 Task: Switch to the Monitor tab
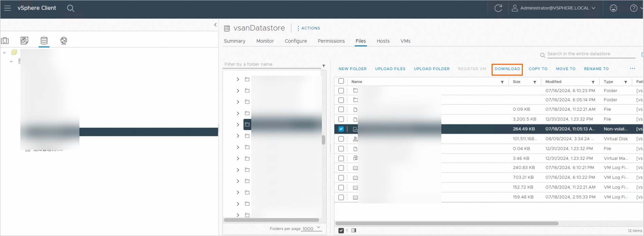pos(265,41)
